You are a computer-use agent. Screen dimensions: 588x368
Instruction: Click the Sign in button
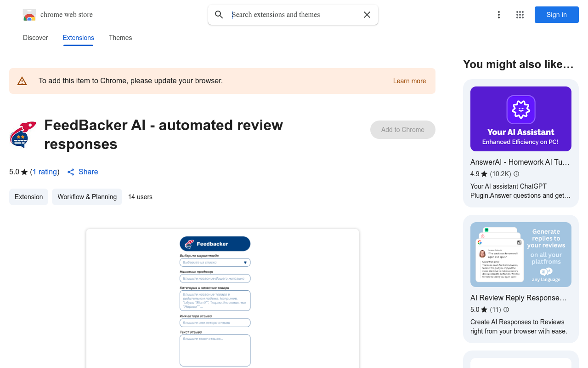point(557,15)
